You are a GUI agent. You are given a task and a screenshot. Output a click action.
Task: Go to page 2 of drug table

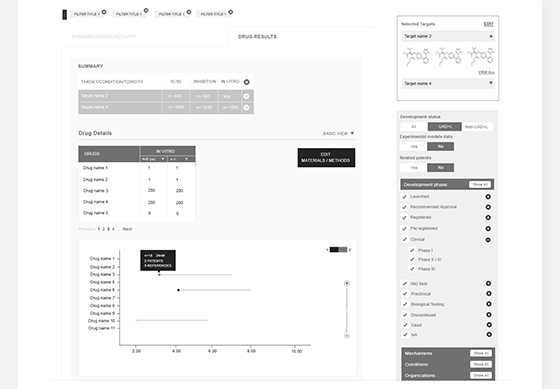[104, 229]
